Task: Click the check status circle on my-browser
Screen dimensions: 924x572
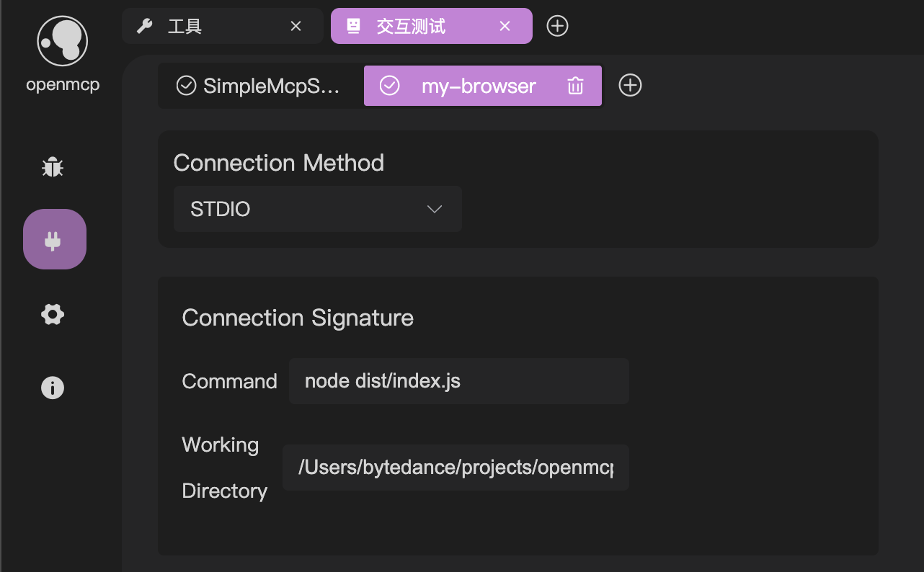Action: (389, 86)
